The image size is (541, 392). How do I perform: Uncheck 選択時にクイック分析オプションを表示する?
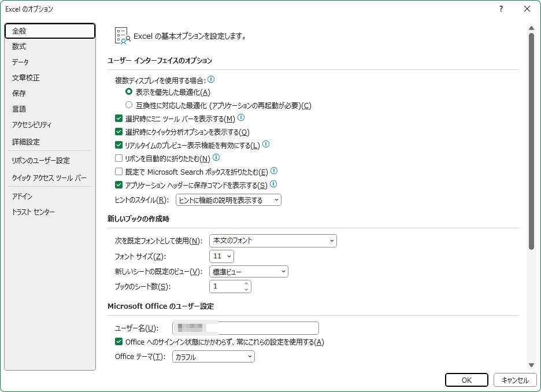[x=119, y=132]
